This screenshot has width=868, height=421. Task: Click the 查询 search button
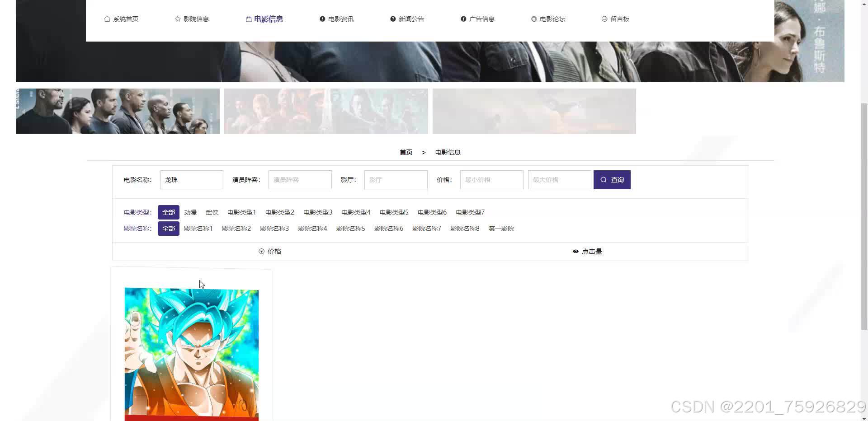click(x=612, y=180)
